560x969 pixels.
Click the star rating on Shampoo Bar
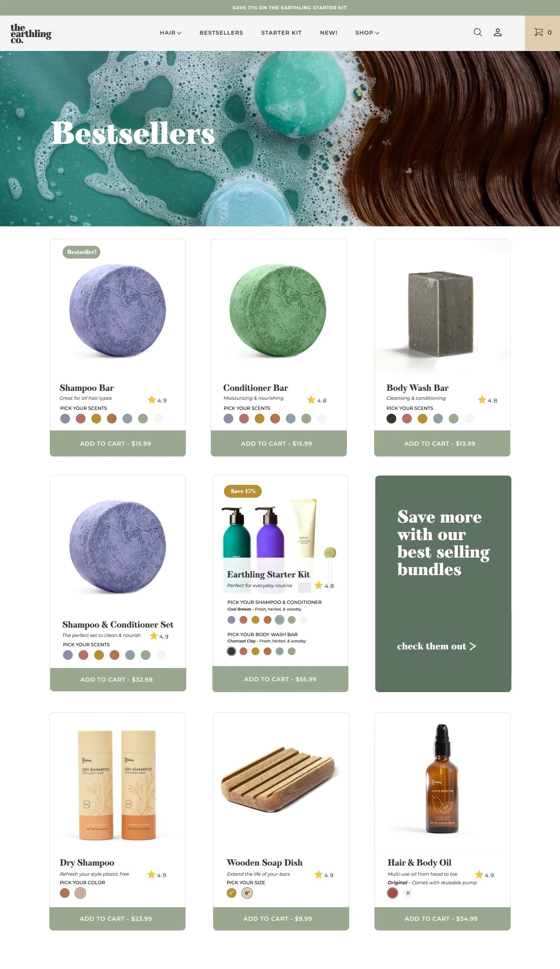point(157,400)
